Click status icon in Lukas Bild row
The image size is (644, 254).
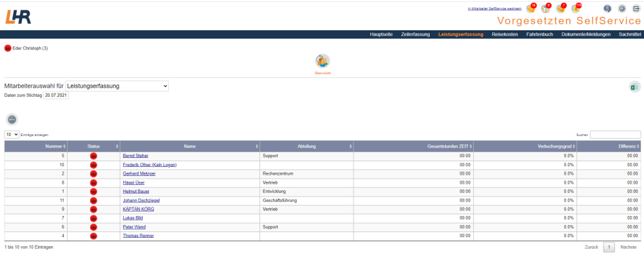tap(93, 219)
